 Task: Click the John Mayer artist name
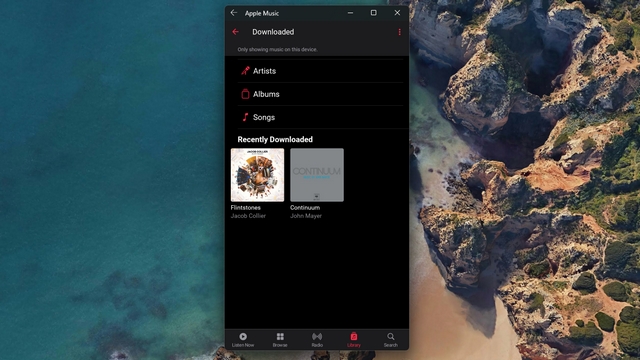(x=306, y=216)
